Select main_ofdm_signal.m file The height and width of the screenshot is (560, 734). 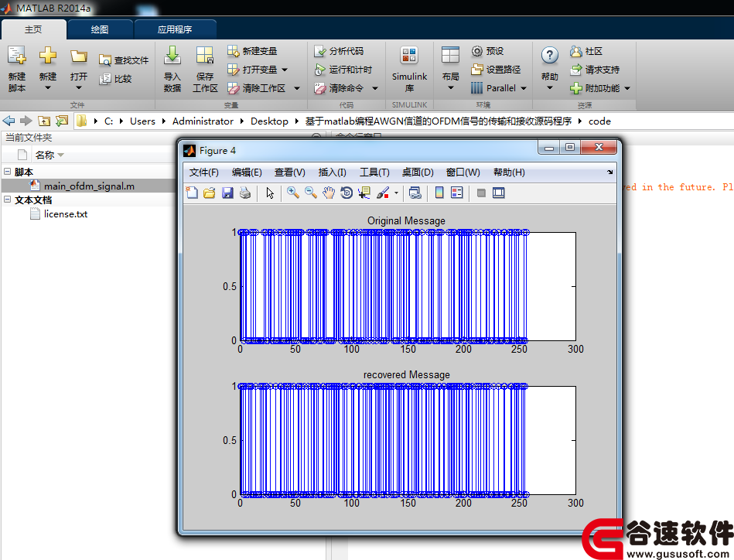[x=88, y=186]
